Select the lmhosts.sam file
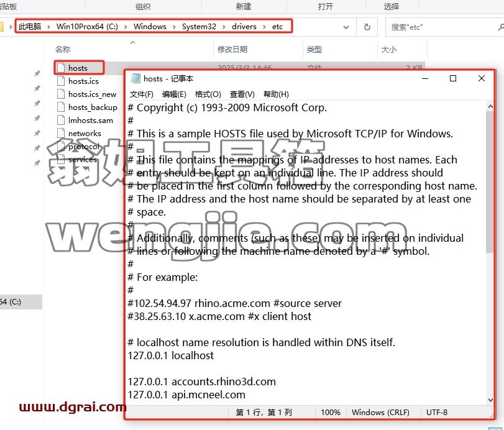Viewport: 504px width, 430px height. (x=85, y=120)
